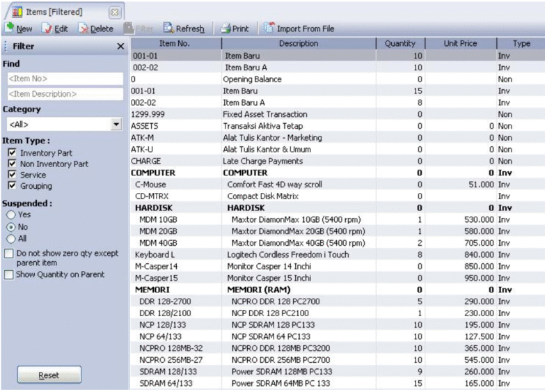The height and width of the screenshot is (392, 545).
Task: Select the Suspended Yes radio button
Action: click(10, 215)
